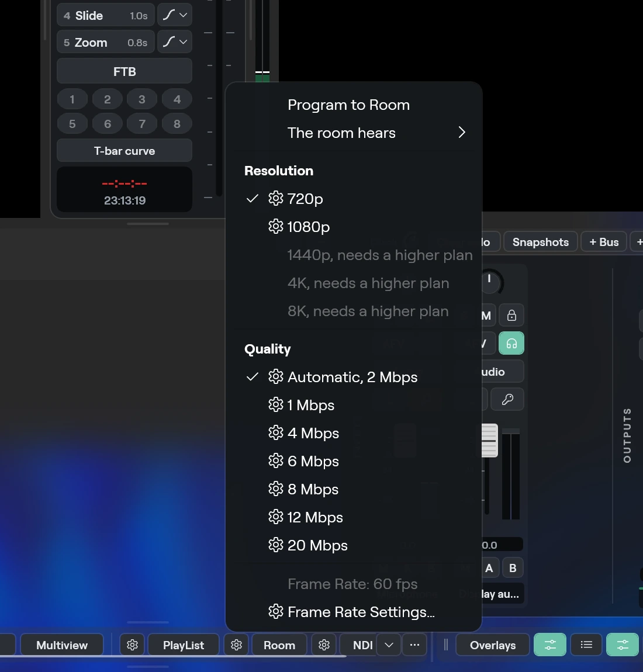
Task: Click the 23:13:19 timecode display
Action: tap(125, 200)
